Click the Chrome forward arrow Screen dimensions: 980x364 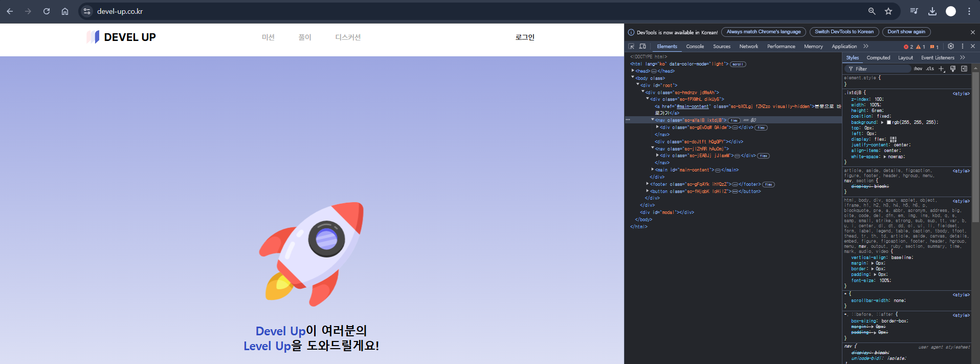click(28, 11)
